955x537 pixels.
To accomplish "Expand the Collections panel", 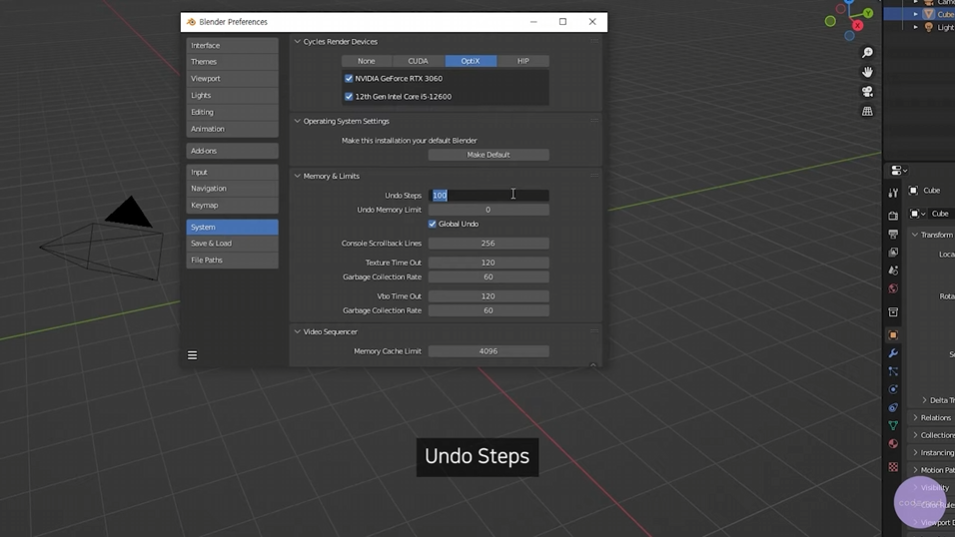I will point(915,435).
